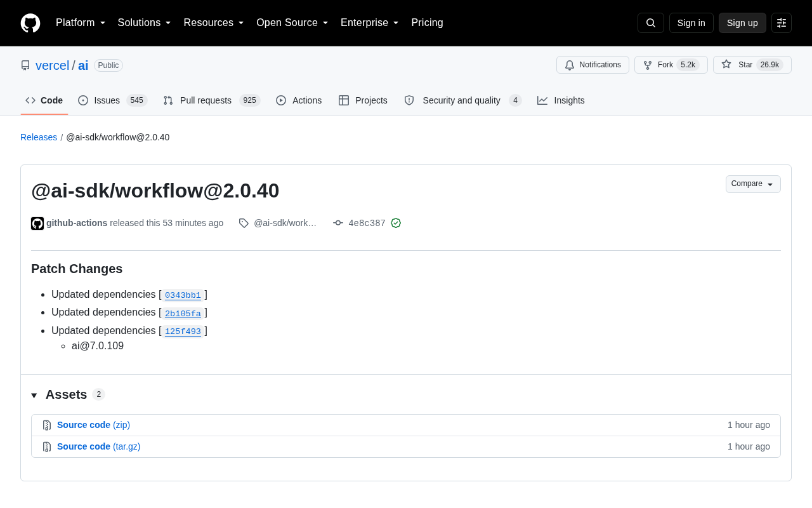Open appearance settings sliders icon
This screenshot has height=508, width=812.
782,23
